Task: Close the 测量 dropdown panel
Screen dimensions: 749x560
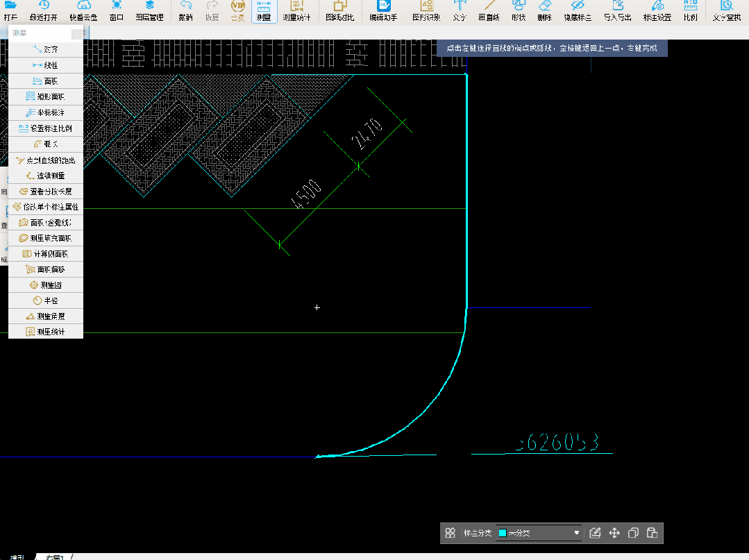Action: [77, 33]
